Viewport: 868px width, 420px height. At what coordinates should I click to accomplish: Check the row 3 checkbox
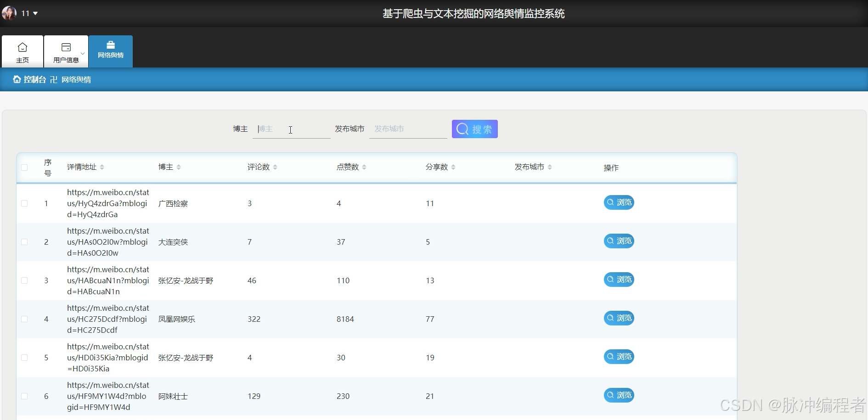24,280
